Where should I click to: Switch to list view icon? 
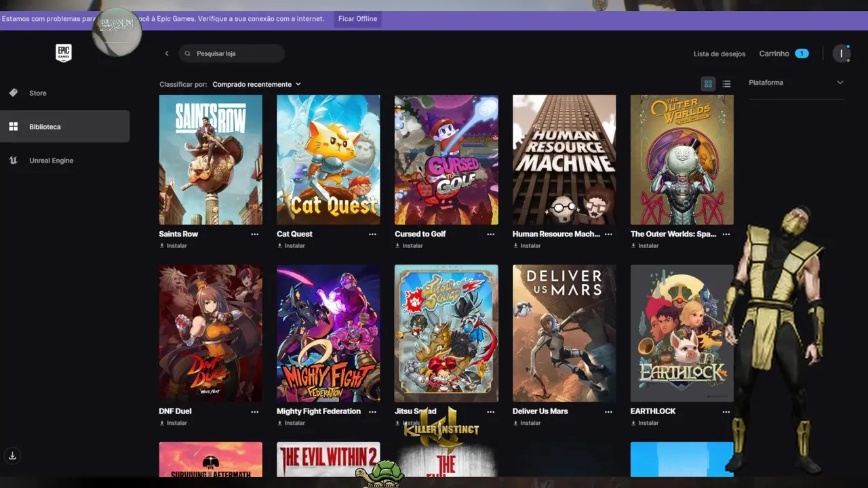pos(726,83)
